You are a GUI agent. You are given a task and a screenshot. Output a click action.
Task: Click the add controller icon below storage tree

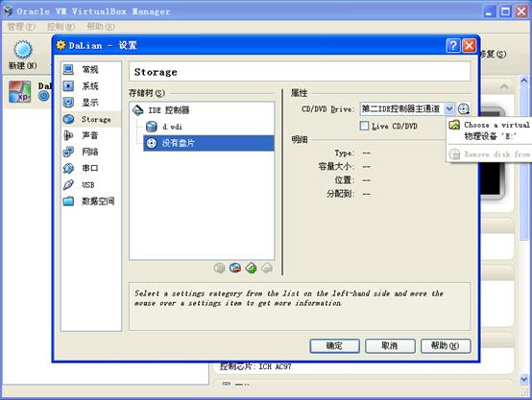(x=251, y=269)
